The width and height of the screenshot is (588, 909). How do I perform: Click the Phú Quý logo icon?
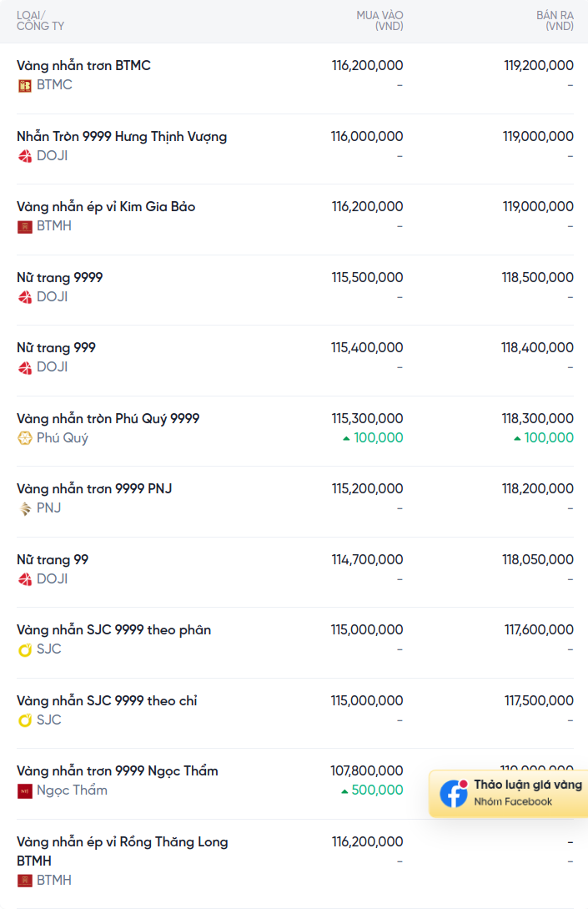24,438
